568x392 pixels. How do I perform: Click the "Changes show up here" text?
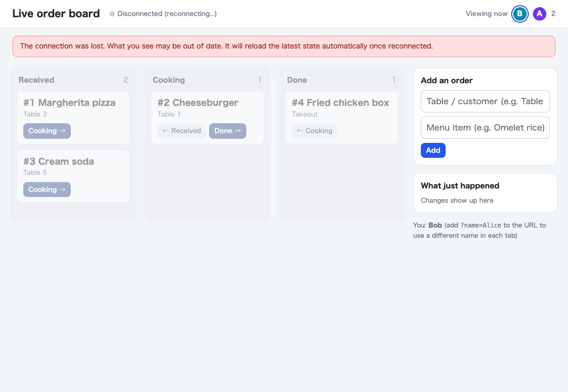click(457, 201)
